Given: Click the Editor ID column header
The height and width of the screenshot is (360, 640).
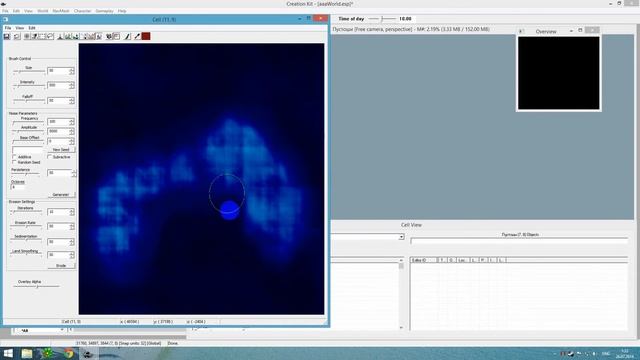Looking at the screenshot, I should coord(423,260).
